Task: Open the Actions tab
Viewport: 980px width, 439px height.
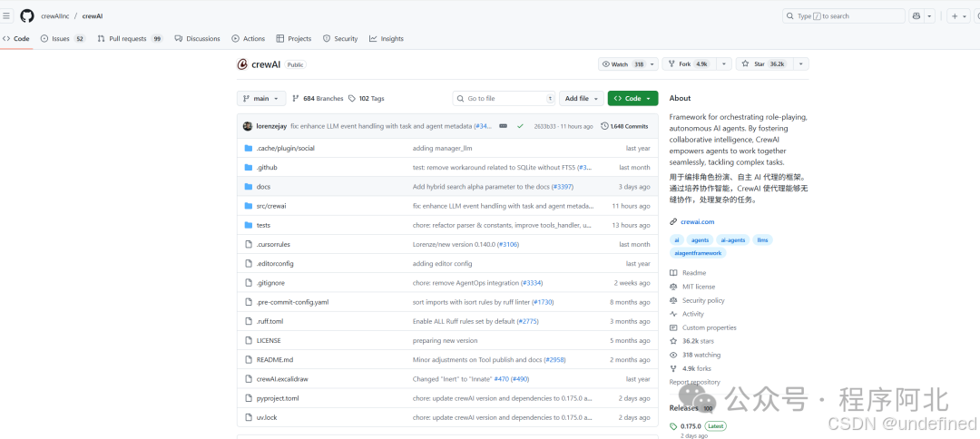Action: (248, 39)
